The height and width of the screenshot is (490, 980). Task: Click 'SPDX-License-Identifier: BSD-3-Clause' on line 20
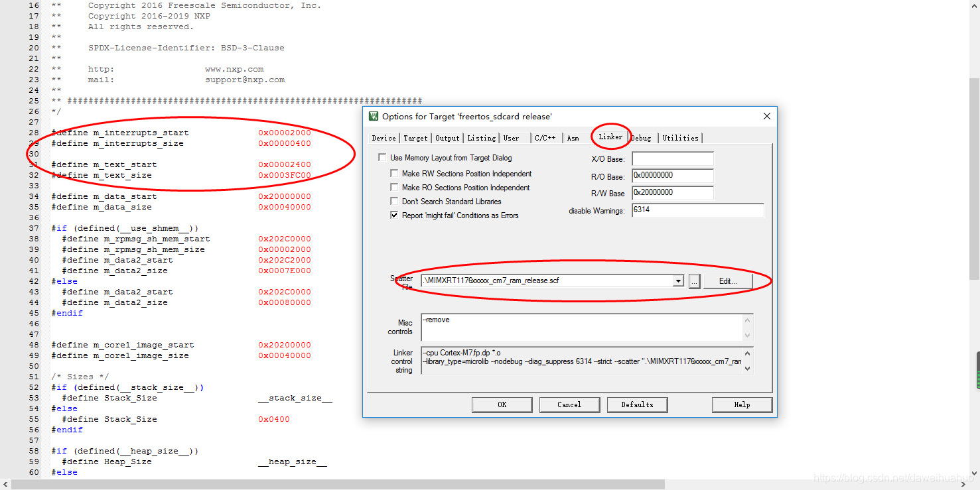click(x=186, y=48)
